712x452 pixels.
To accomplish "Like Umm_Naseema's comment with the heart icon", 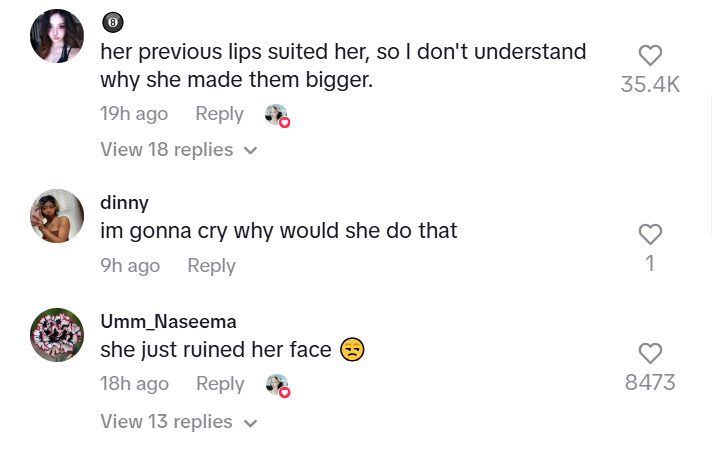I will (x=650, y=353).
